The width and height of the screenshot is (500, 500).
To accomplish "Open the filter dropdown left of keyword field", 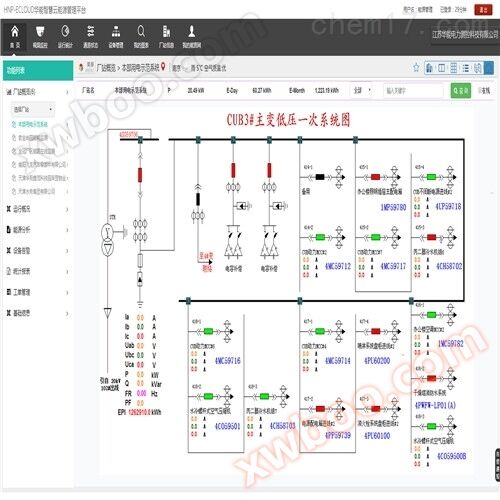I will (362, 90).
